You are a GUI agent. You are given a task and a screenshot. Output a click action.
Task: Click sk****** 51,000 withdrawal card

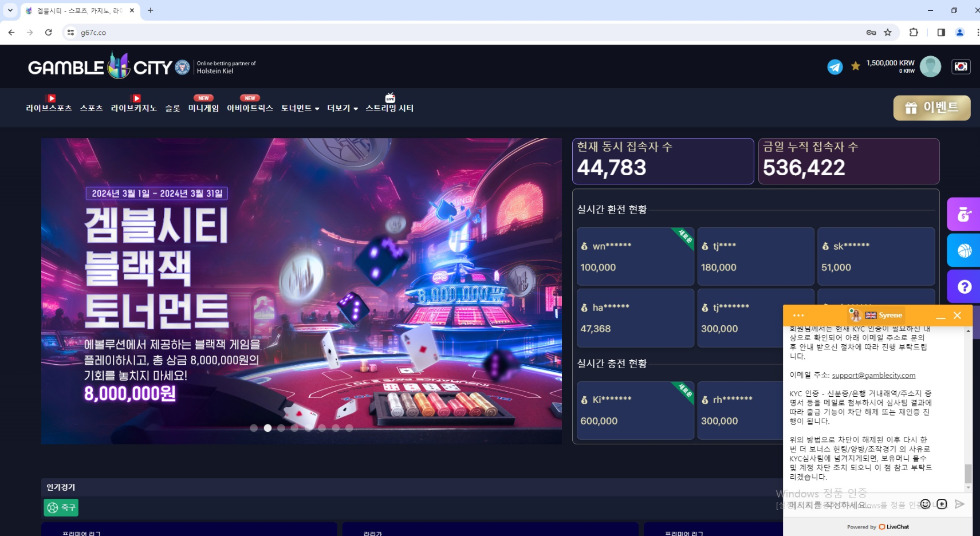876,257
